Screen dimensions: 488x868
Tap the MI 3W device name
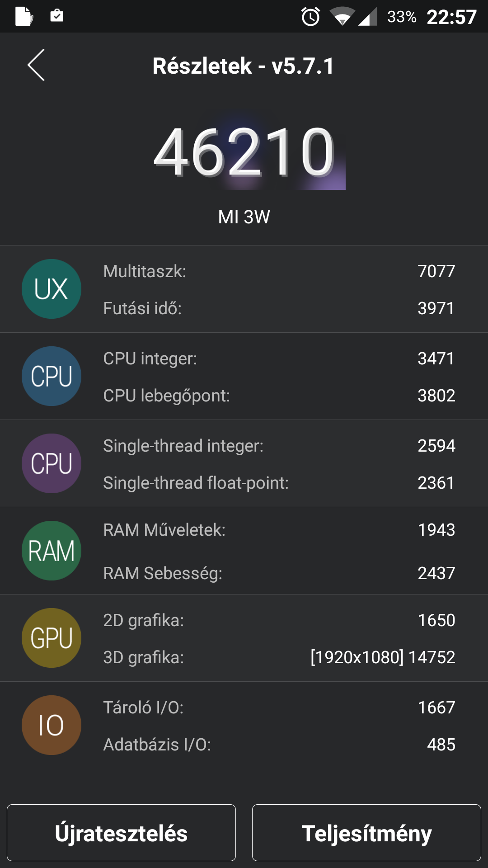click(x=244, y=217)
